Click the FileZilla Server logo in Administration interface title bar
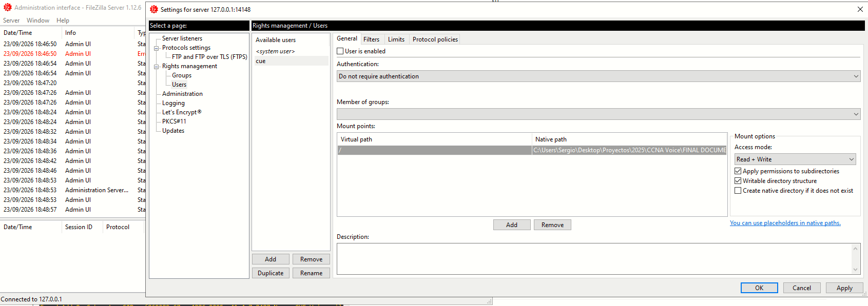The height and width of the screenshot is (306, 868). pos(8,7)
